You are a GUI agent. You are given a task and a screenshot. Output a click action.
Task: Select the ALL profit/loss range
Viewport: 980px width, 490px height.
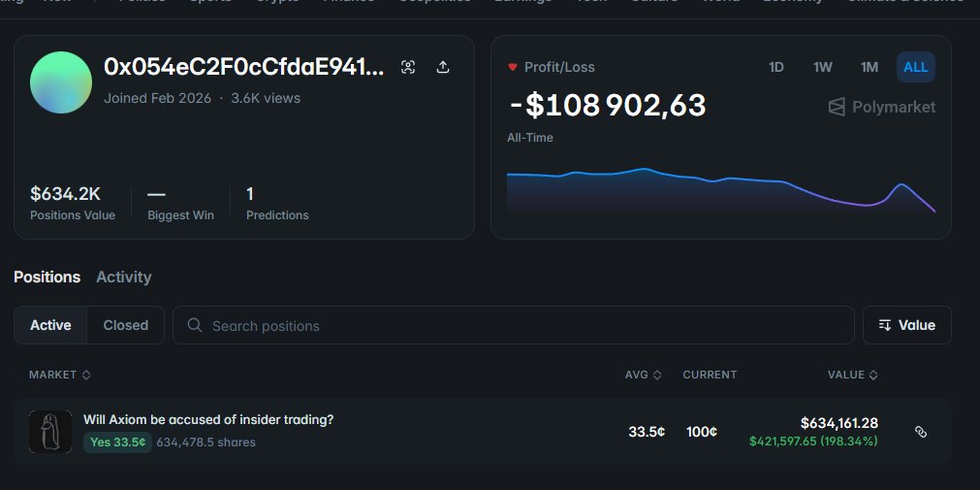(916, 67)
